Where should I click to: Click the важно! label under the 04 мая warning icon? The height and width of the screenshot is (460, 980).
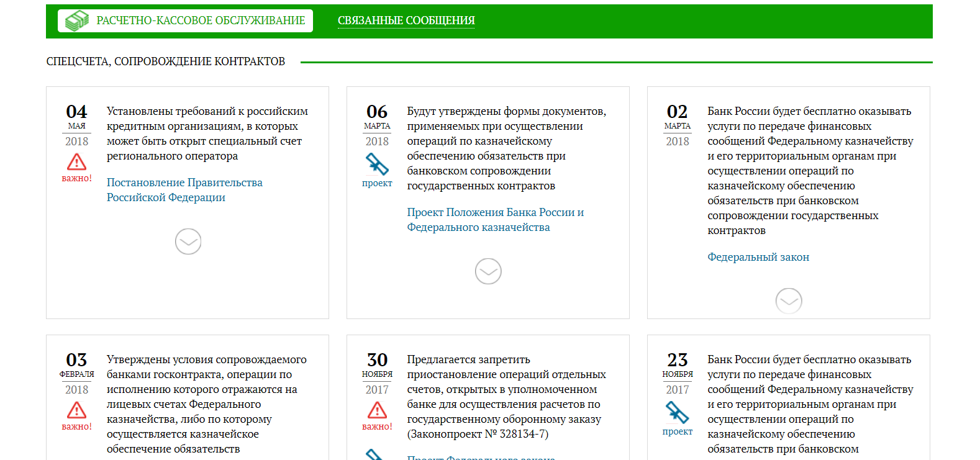(x=76, y=178)
